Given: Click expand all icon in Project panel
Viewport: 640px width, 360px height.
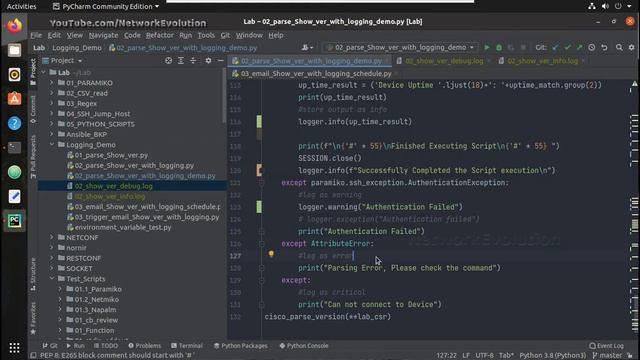Looking at the screenshot, I should click(x=181, y=60).
